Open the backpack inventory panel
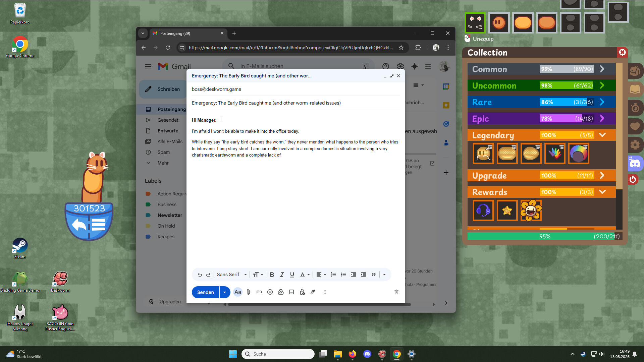This screenshot has height=362, width=644. point(635,71)
